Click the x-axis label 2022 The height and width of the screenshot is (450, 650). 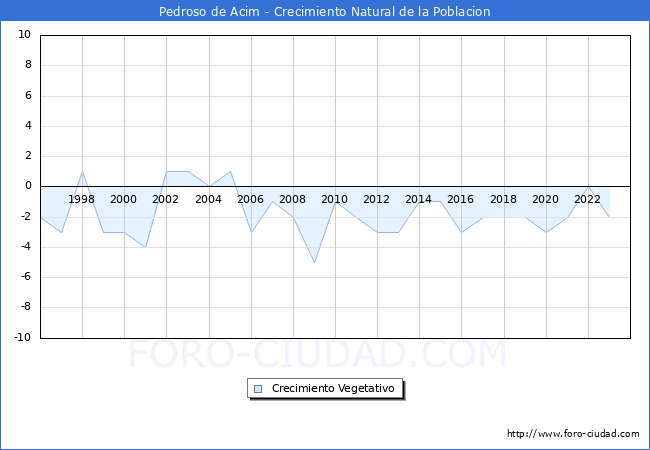pyautogui.click(x=587, y=199)
